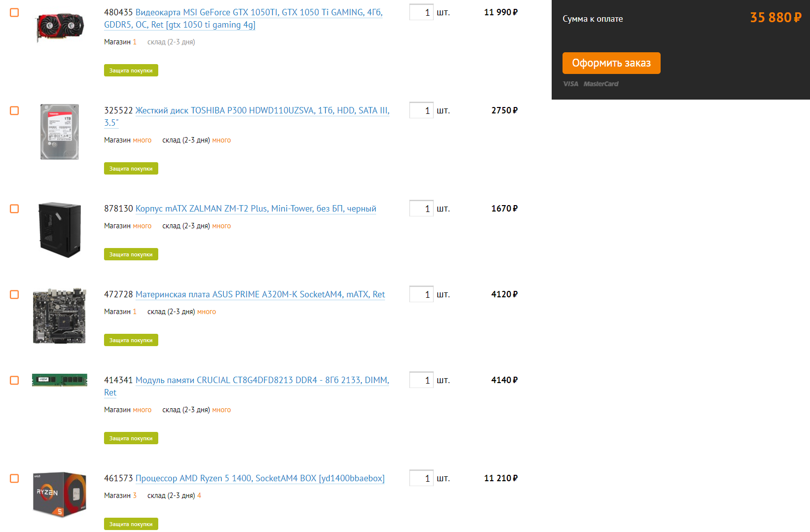Viewport: 810px width, 532px height.
Task: Click 'Защита покупки' badge under GTX 1050Ti
Action: pos(131,71)
